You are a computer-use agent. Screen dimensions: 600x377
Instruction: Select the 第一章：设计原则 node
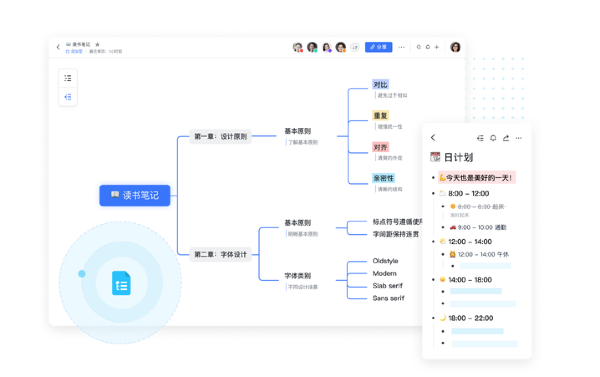point(220,136)
